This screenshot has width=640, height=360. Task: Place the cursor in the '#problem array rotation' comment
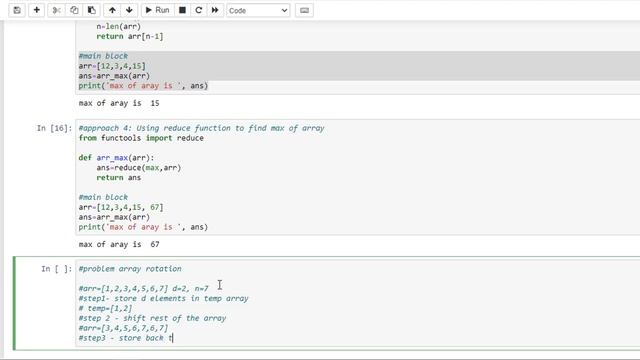click(x=130, y=269)
